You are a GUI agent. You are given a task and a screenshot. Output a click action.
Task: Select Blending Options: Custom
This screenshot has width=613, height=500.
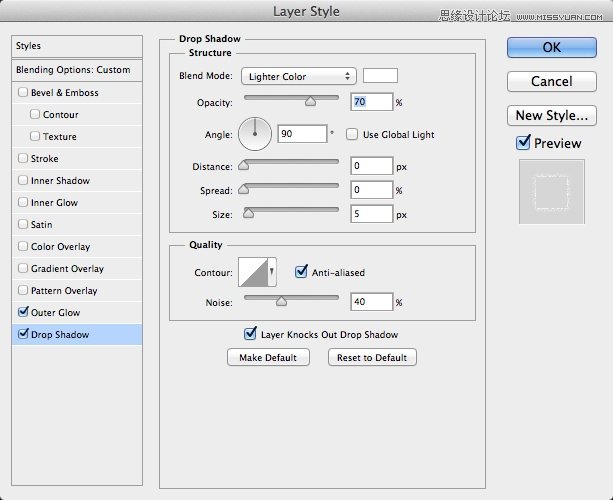tap(73, 70)
